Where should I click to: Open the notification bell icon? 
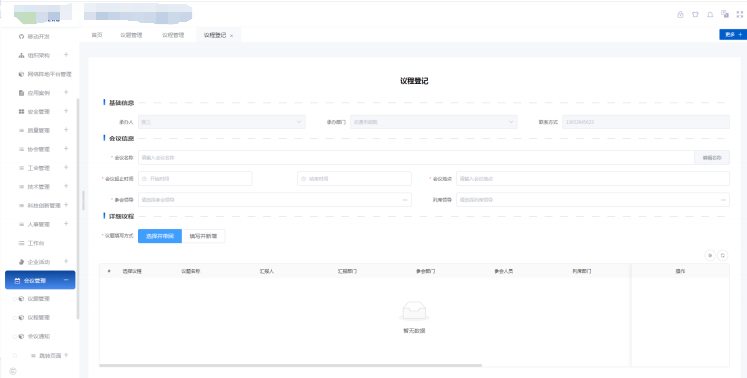pyautogui.click(x=710, y=14)
